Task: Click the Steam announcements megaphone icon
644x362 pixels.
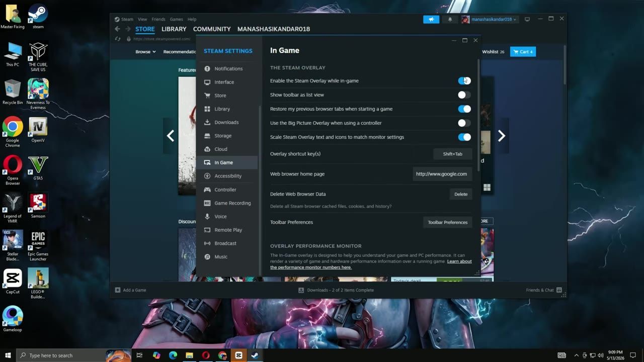Action: coord(431,19)
